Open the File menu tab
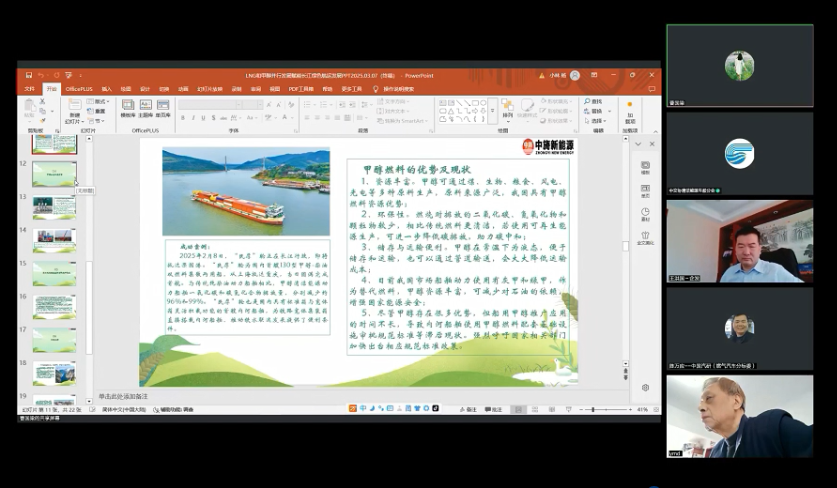This screenshot has width=837, height=488. (x=29, y=88)
